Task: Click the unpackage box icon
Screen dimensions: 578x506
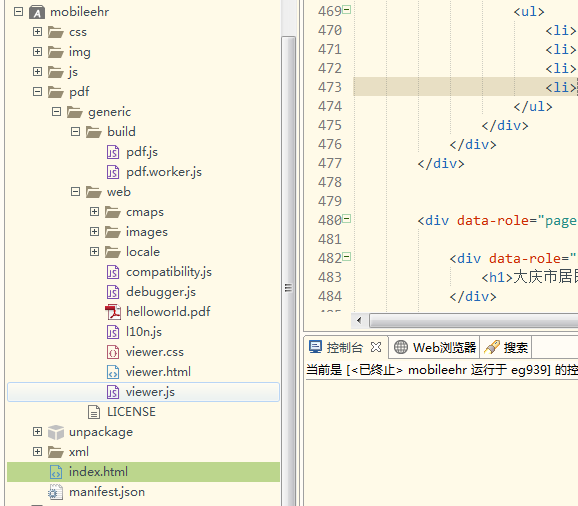Action: (x=56, y=432)
